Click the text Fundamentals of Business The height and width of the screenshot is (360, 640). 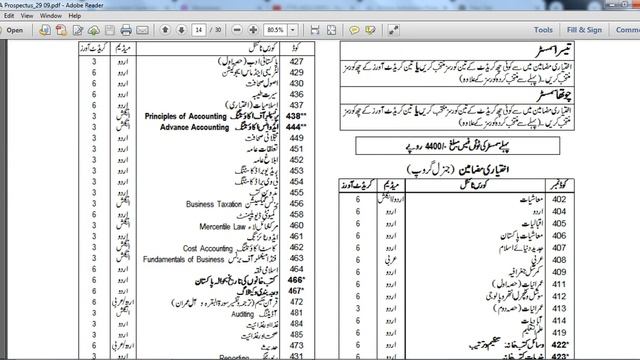tap(183, 259)
